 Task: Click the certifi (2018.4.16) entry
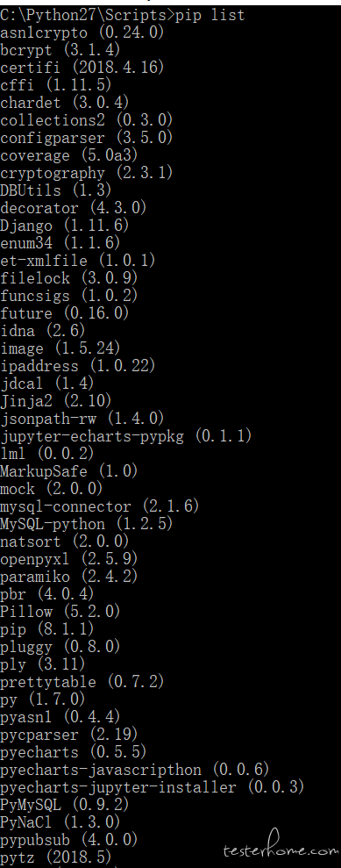pyautogui.click(x=82, y=68)
